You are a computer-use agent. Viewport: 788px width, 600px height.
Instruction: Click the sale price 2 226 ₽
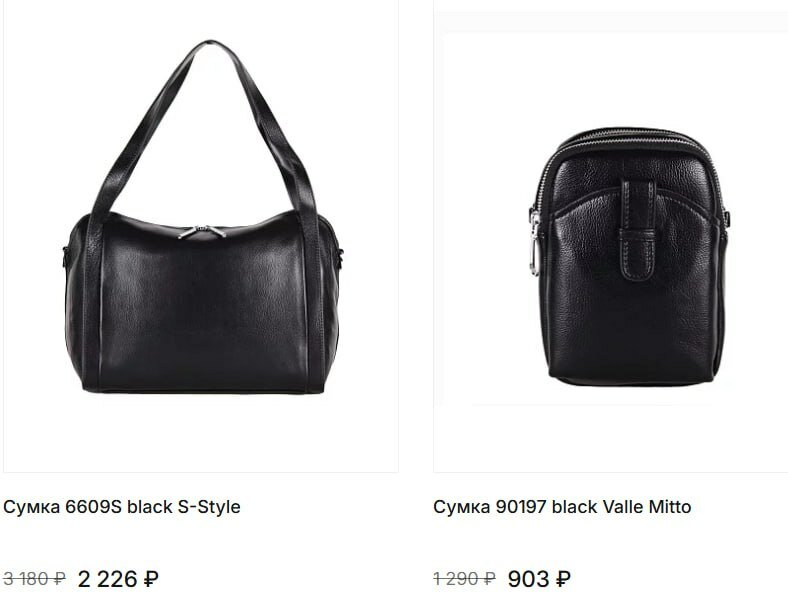[x=118, y=579]
